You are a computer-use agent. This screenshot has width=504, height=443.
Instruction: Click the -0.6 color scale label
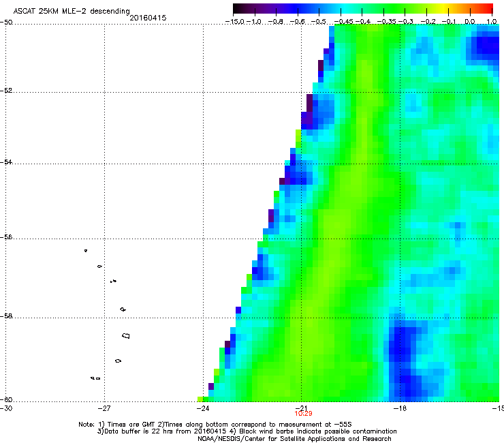(x=298, y=22)
